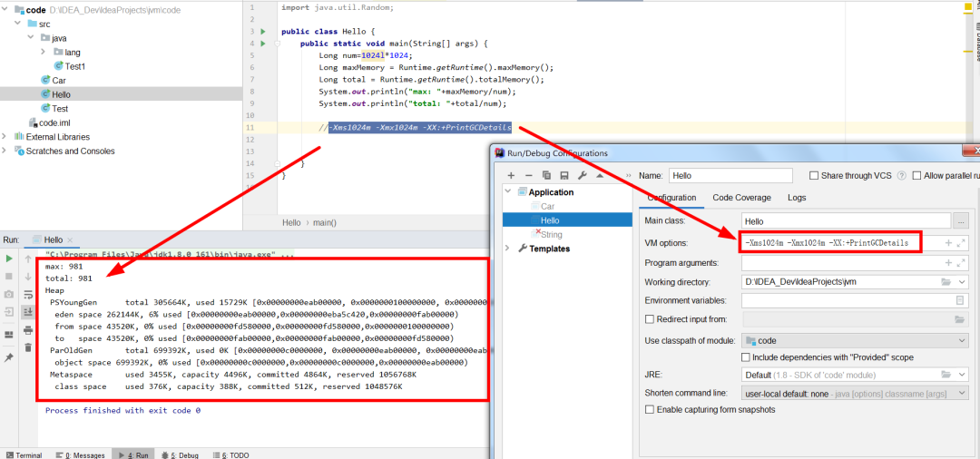The image size is (980, 459).
Task: Check Include dependencies with Provided scope
Action: tap(745, 357)
